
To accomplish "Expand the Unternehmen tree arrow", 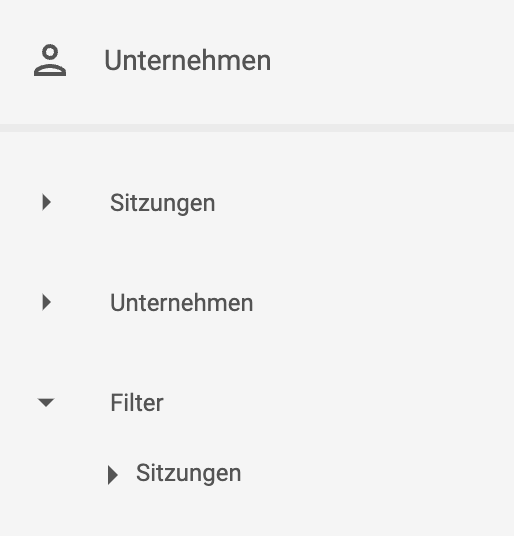I will (46, 303).
